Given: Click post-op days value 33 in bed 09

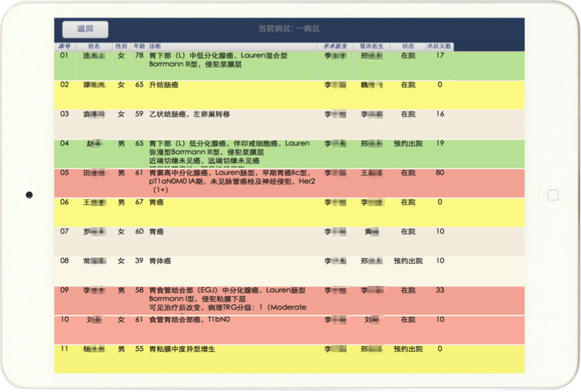Looking at the screenshot, I should [440, 291].
